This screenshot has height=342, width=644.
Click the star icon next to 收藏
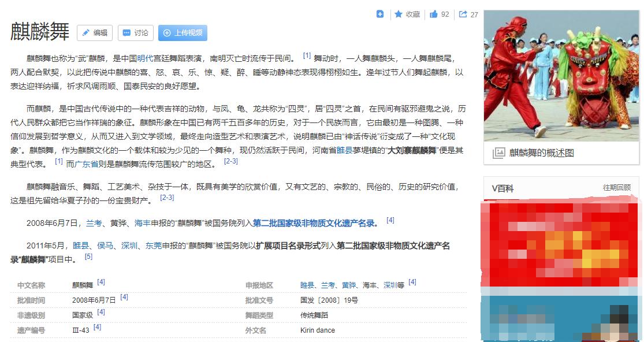[398, 14]
